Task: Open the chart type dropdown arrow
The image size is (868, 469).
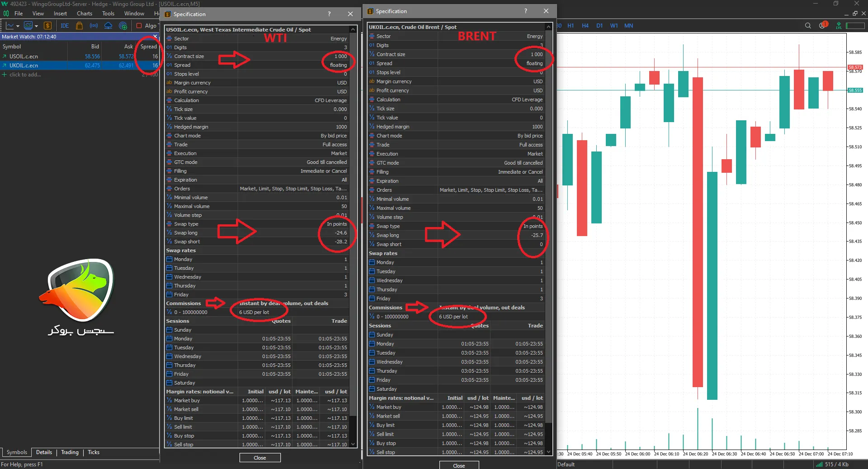Action: pos(18,26)
